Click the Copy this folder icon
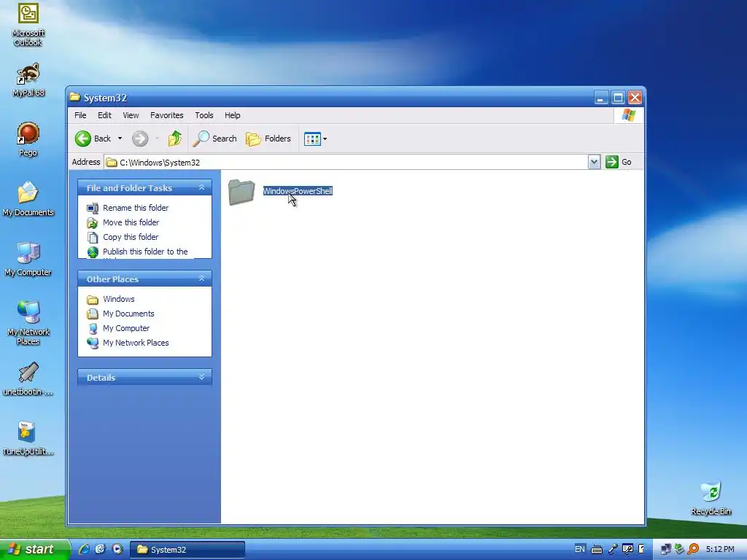747x560 pixels. tap(93, 237)
